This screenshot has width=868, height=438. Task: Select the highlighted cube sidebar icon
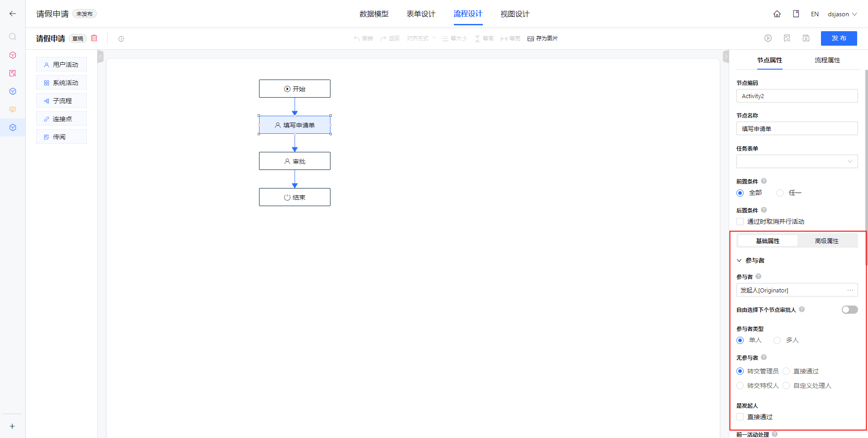pos(13,127)
